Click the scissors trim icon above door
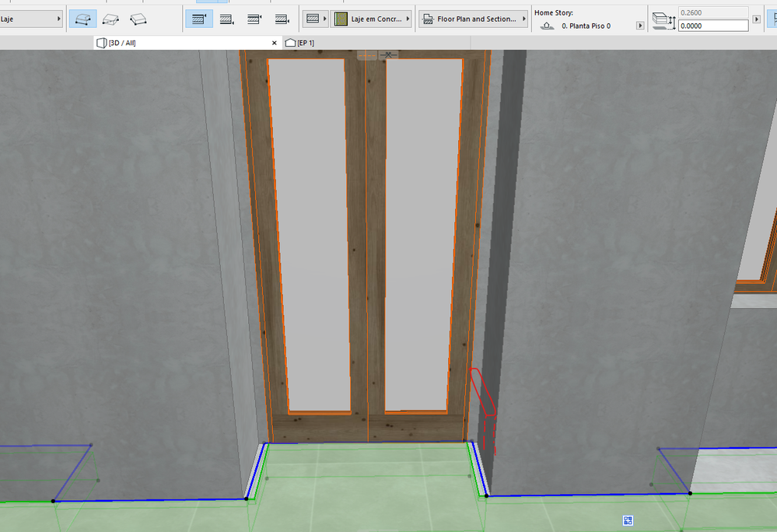 coord(389,55)
